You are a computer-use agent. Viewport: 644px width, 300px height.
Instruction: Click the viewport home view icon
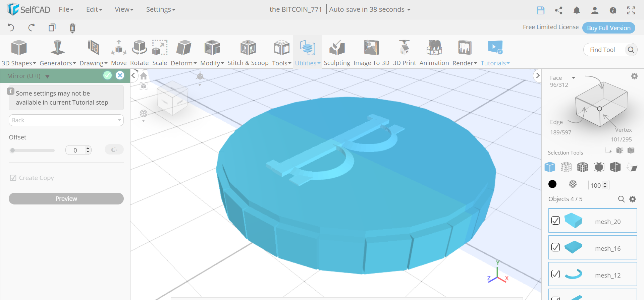click(x=144, y=76)
